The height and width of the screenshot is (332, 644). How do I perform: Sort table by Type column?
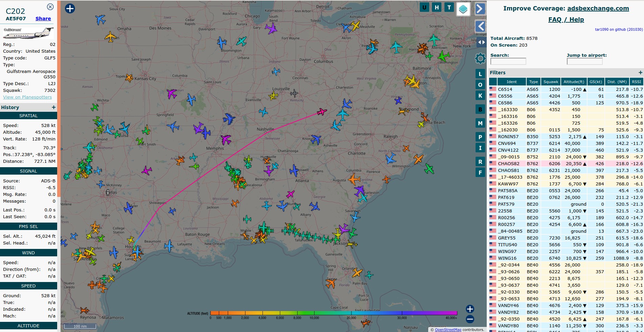click(x=533, y=82)
